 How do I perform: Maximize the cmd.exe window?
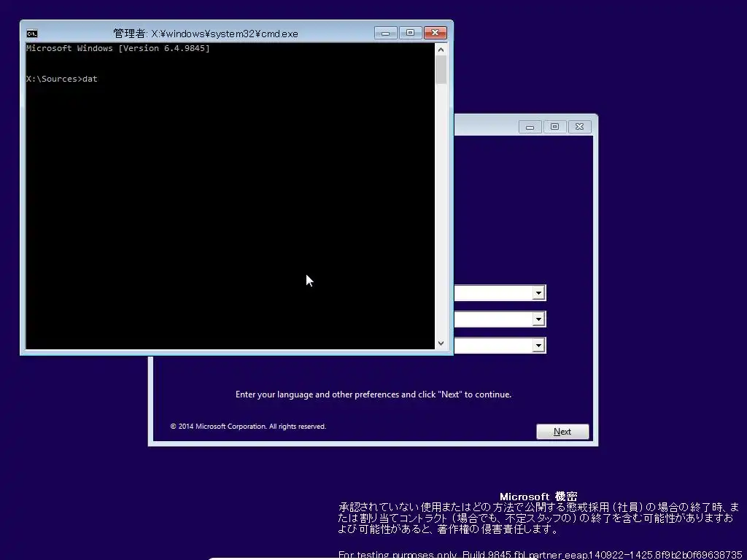click(410, 33)
